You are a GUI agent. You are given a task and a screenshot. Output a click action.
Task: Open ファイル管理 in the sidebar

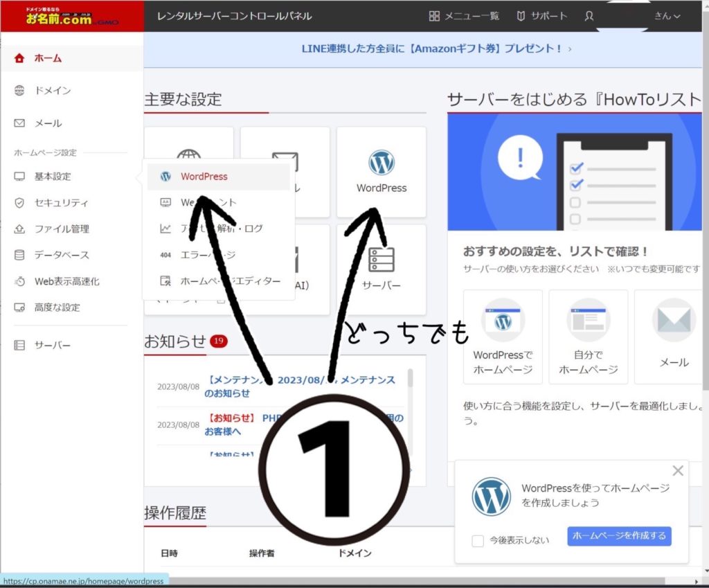(x=62, y=229)
